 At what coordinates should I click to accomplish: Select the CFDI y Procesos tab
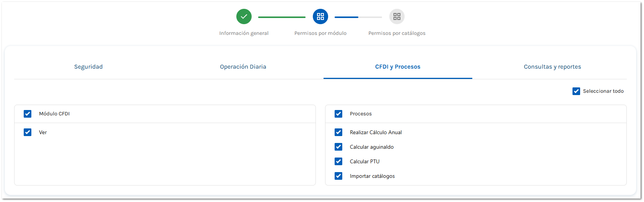pyautogui.click(x=398, y=67)
